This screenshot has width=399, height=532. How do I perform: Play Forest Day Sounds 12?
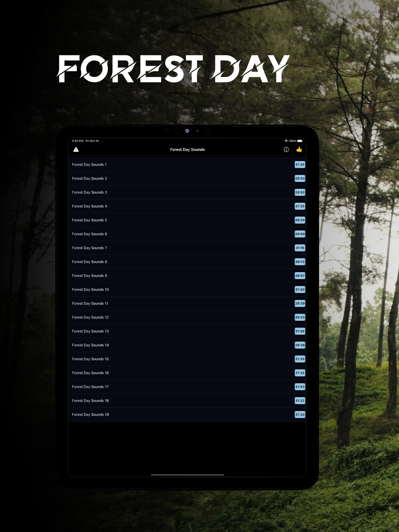[x=187, y=317]
